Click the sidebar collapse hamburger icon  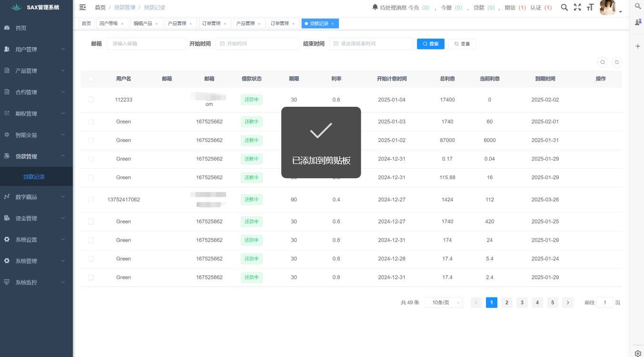82,7
